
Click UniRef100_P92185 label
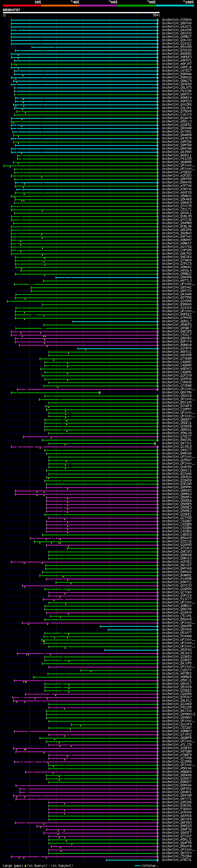tap(176, 708)
